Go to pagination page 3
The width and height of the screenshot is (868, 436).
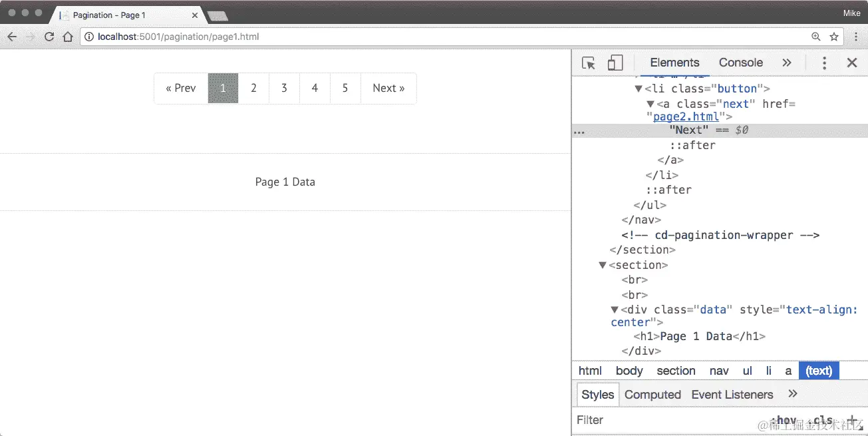[x=284, y=88]
